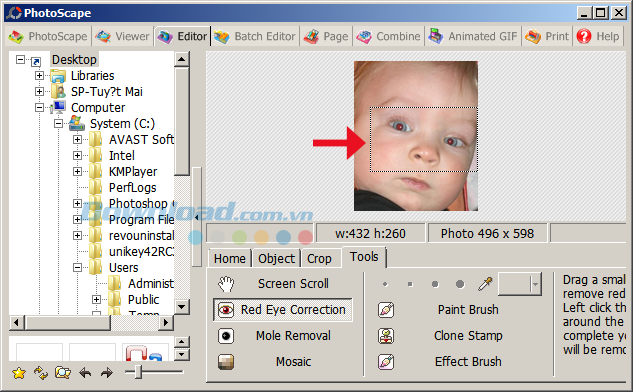Pick the smallest brush size dot
This screenshot has width=633, height=392.
coord(385,284)
